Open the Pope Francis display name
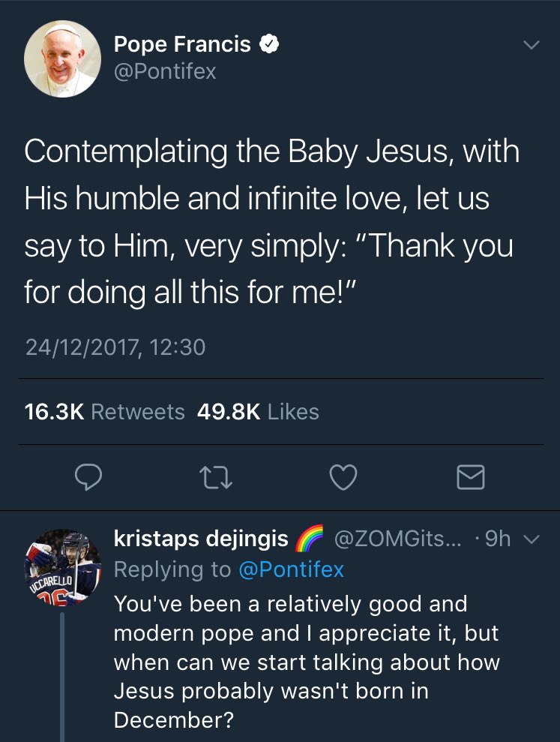This screenshot has height=742, width=560. (182, 45)
